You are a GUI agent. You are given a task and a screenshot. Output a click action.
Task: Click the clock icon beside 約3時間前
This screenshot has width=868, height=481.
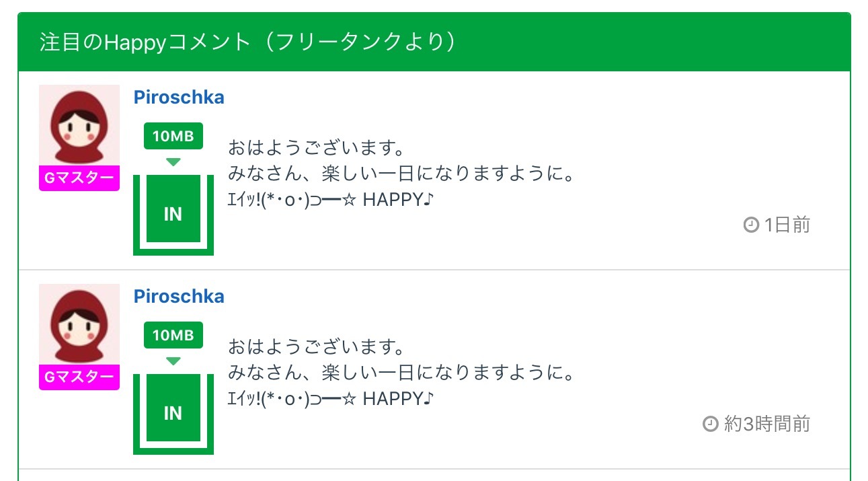[710, 424]
